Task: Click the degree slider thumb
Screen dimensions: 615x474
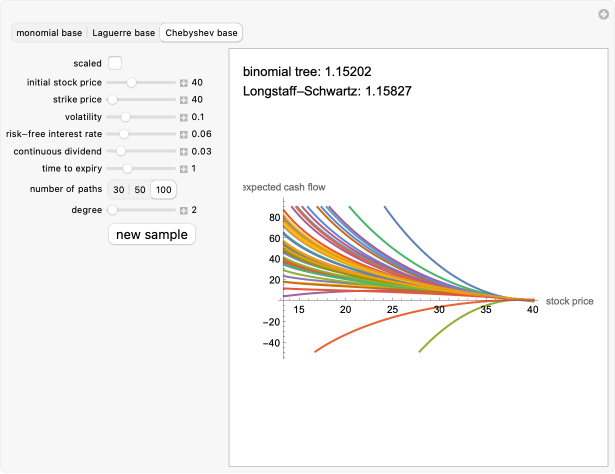Action: (112, 210)
